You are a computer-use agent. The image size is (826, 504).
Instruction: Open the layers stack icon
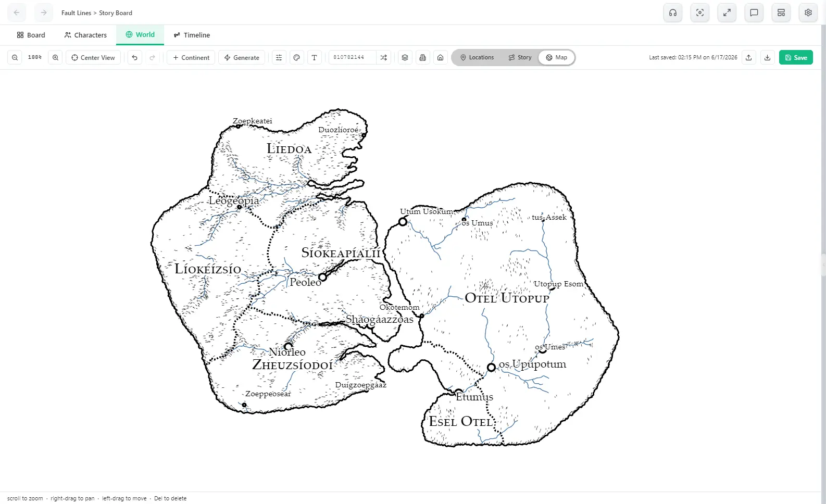click(x=405, y=58)
